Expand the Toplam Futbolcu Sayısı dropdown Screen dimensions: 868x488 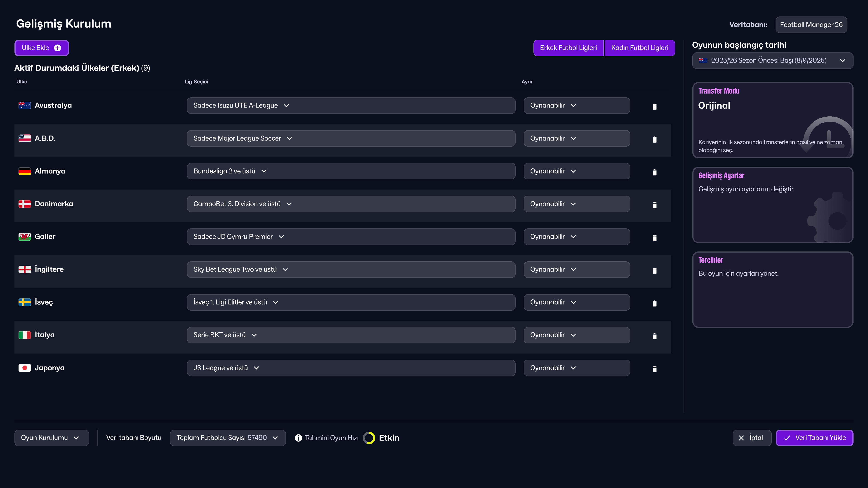click(228, 438)
